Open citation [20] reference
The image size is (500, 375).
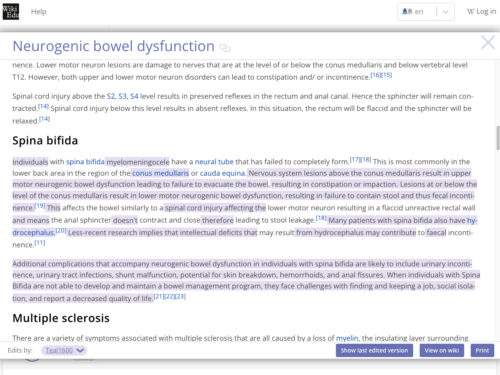click(61, 230)
